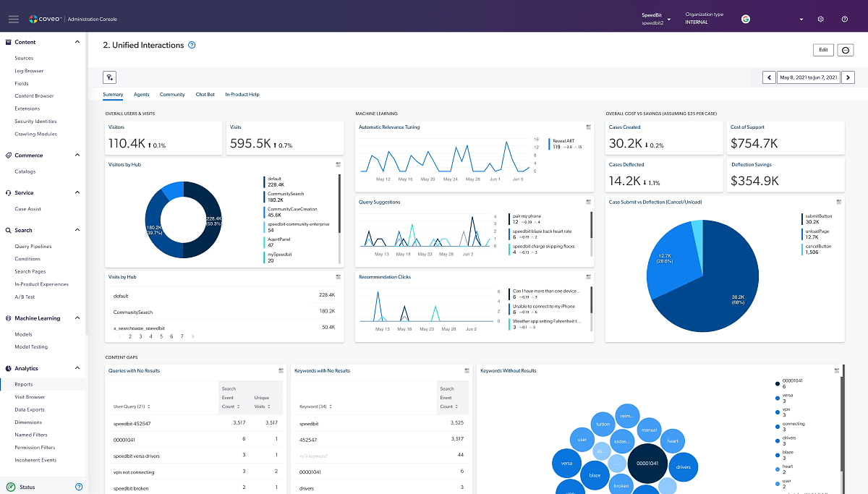This screenshot has width=868, height=494.
Task: Click the 00001041 bubble in keywords chart
Action: 648,464
